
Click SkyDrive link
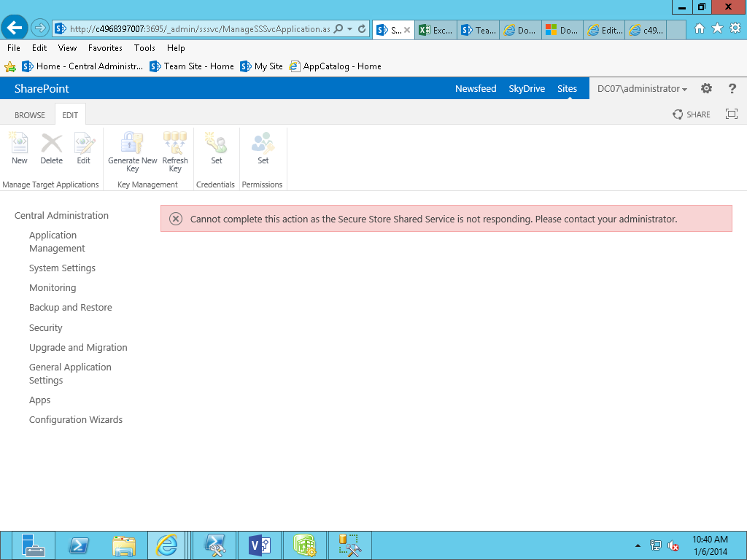click(527, 88)
